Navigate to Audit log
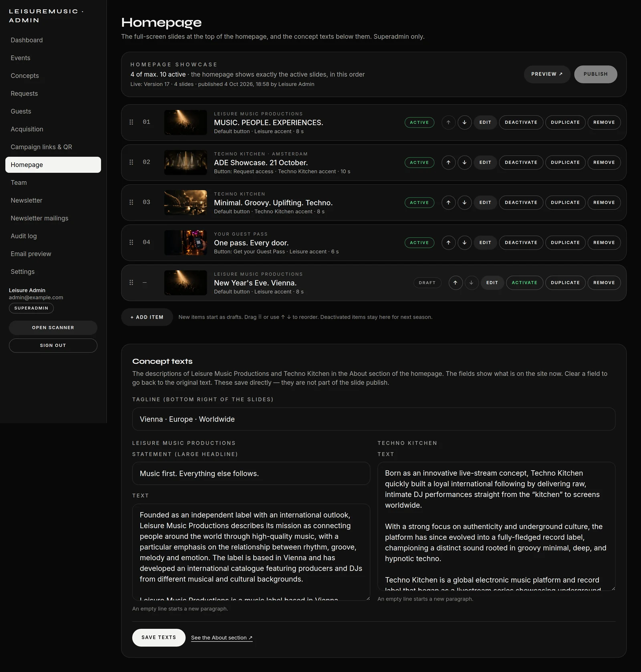 coord(53,236)
